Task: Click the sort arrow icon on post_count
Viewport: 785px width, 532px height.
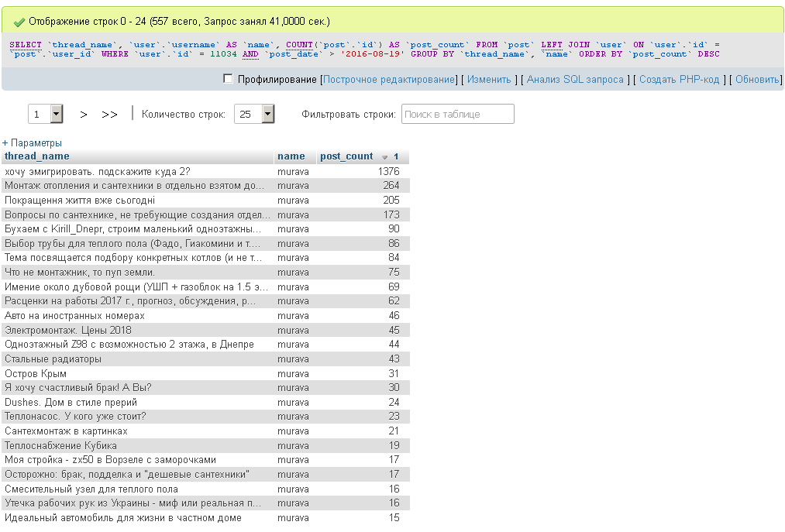Action: [x=384, y=157]
